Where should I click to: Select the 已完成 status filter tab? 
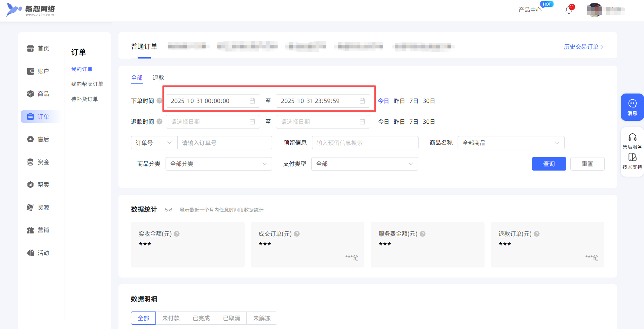coord(201,318)
